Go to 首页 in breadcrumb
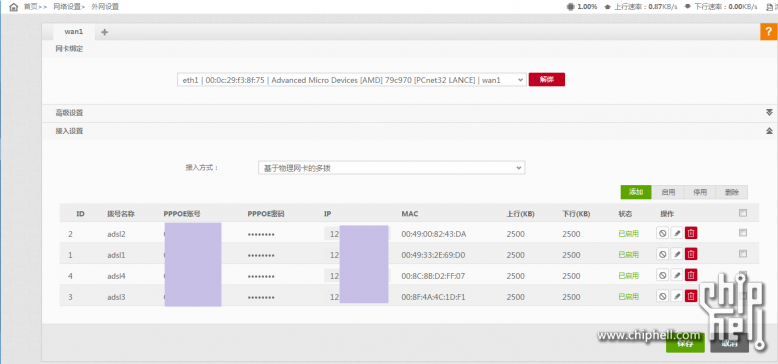 point(30,7)
